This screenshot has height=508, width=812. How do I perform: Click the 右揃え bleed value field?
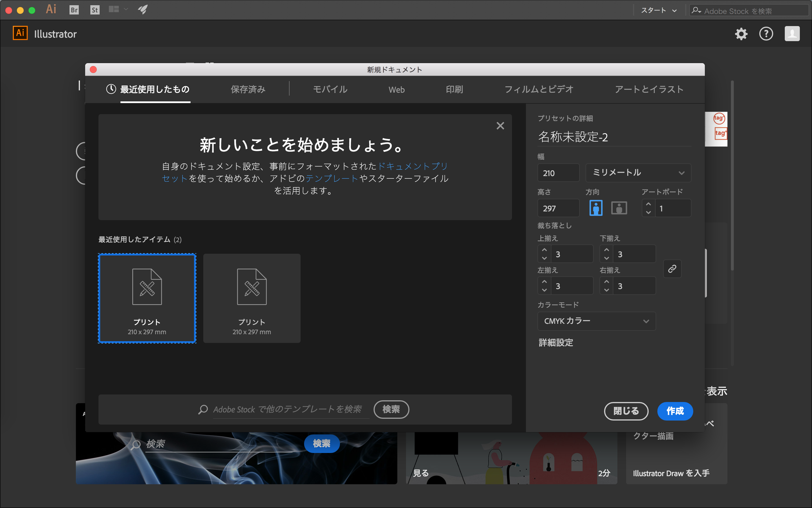point(634,286)
